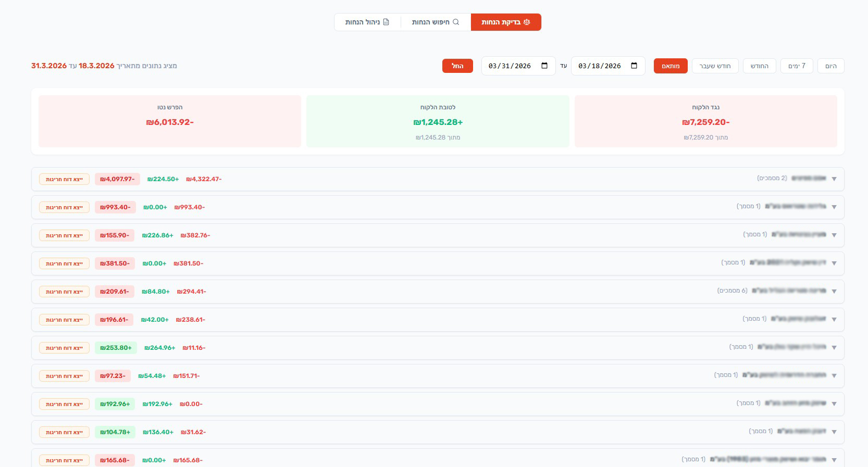The height and width of the screenshot is (467, 868).
Task: Click the 18.3.2026 date in range caption
Action: (96, 66)
